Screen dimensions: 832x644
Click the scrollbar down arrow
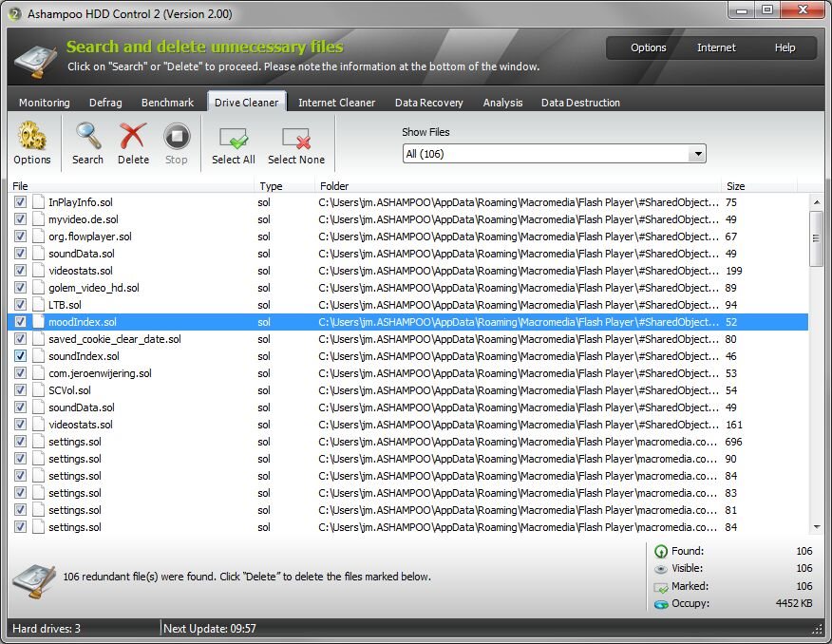point(816,527)
